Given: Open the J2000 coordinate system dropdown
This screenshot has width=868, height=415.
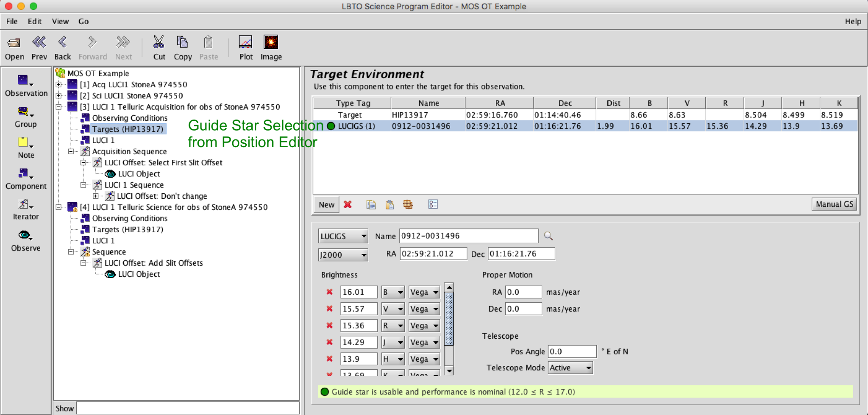Looking at the screenshot, I should [x=343, y=255].
